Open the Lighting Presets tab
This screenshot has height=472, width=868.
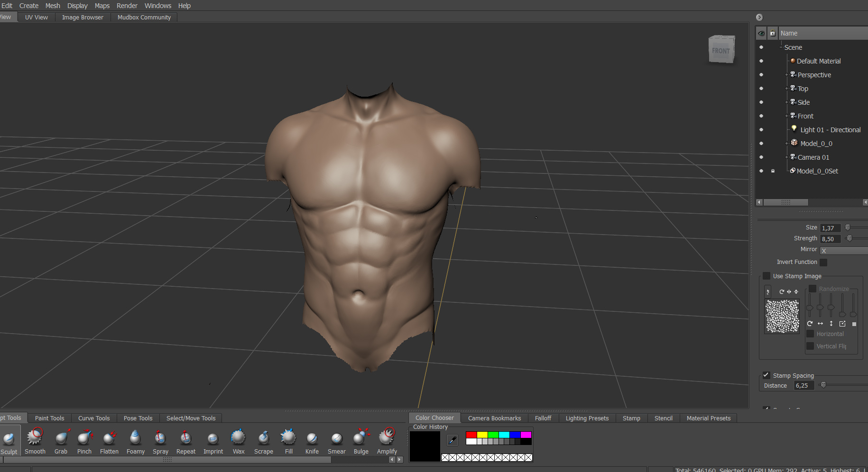(x=587, y=418)
